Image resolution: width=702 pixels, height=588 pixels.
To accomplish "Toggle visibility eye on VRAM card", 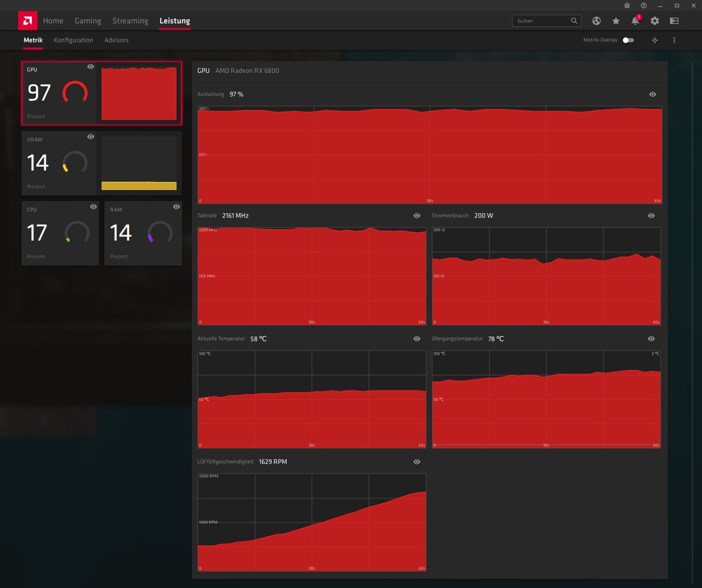I will pos(91,137).
